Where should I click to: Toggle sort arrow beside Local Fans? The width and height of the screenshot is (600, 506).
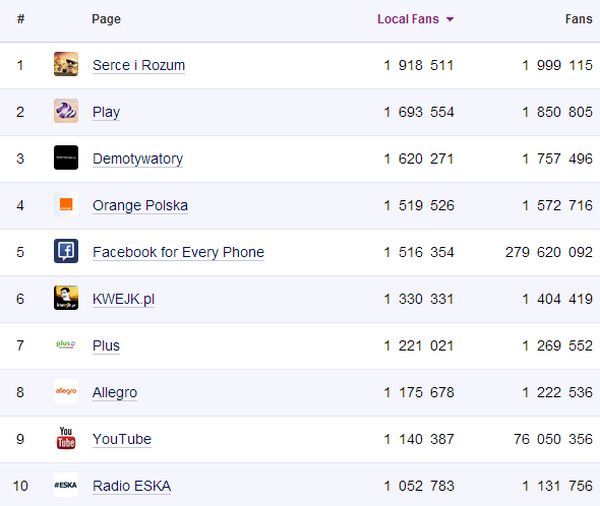[450, 20]
